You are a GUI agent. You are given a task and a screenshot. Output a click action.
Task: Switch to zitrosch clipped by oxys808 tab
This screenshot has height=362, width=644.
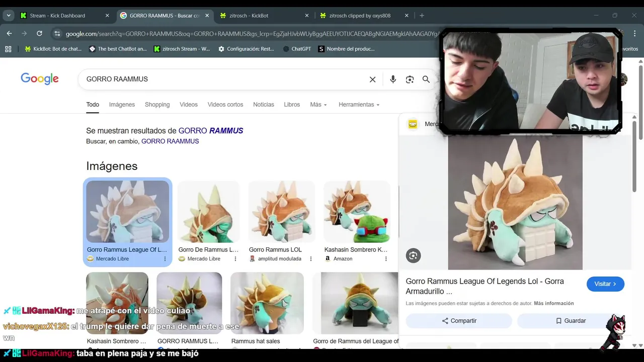click(x=365, y=16)
